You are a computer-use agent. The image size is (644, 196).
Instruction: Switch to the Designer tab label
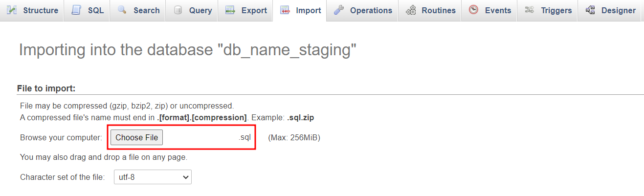point(619,10)
